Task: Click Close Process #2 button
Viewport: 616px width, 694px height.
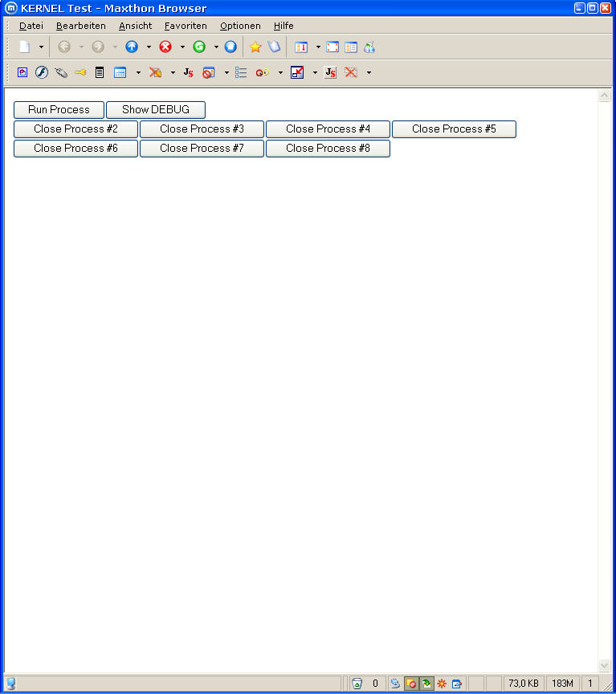Action: pyautogui.click(x=75, y=129)
